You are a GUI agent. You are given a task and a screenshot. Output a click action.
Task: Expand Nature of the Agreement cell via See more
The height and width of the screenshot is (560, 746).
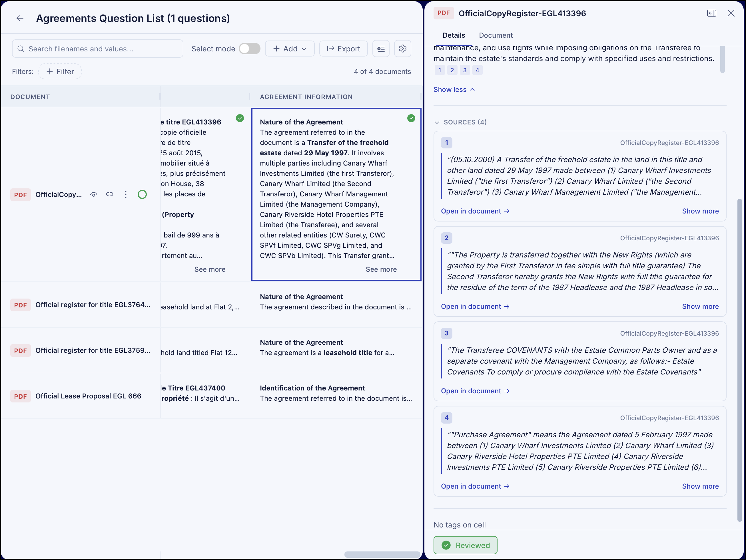[x=381, y=269]
